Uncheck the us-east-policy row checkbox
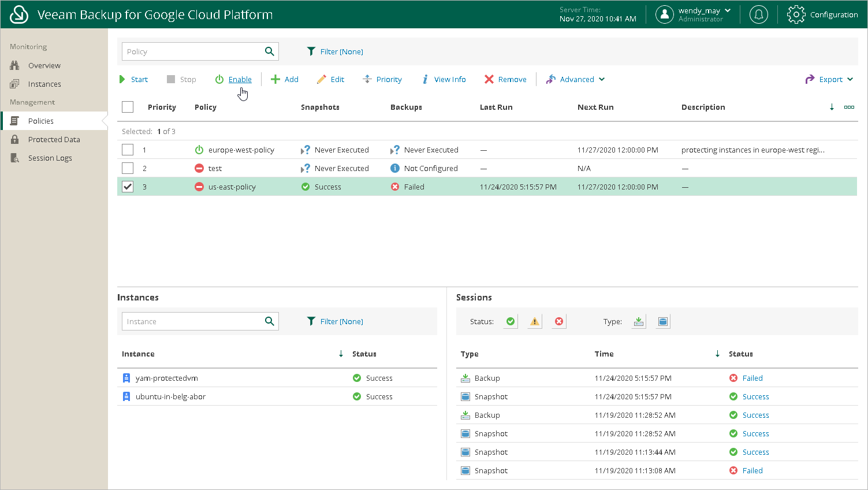The width and height of the screenshot is (868, 490). click(128, 187)
